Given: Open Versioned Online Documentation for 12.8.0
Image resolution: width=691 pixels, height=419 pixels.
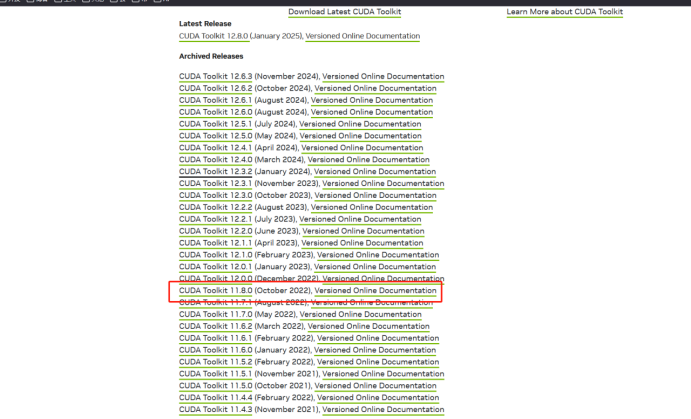Looking at the screenshot, I should [x=363, y=36].
